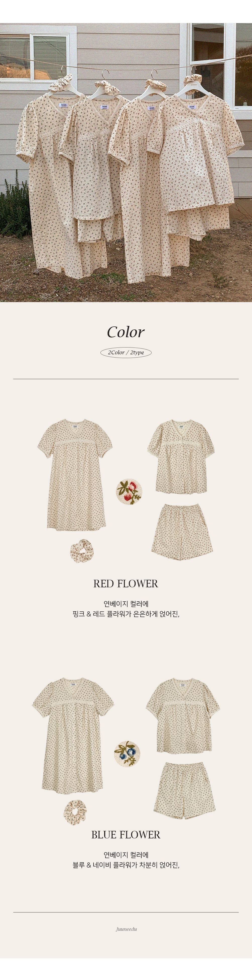Click the BLUE FLOWER title text

(126, 835)
